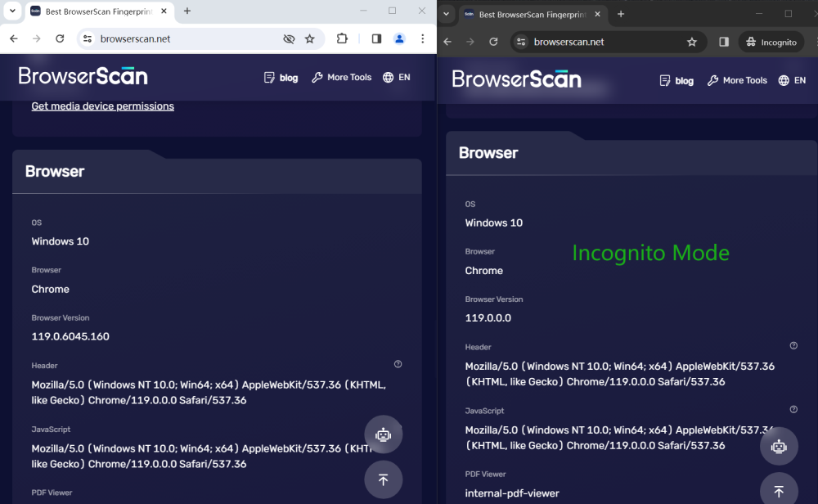
Task: Open site info icon in Incognito address bar
Action: 521,42
